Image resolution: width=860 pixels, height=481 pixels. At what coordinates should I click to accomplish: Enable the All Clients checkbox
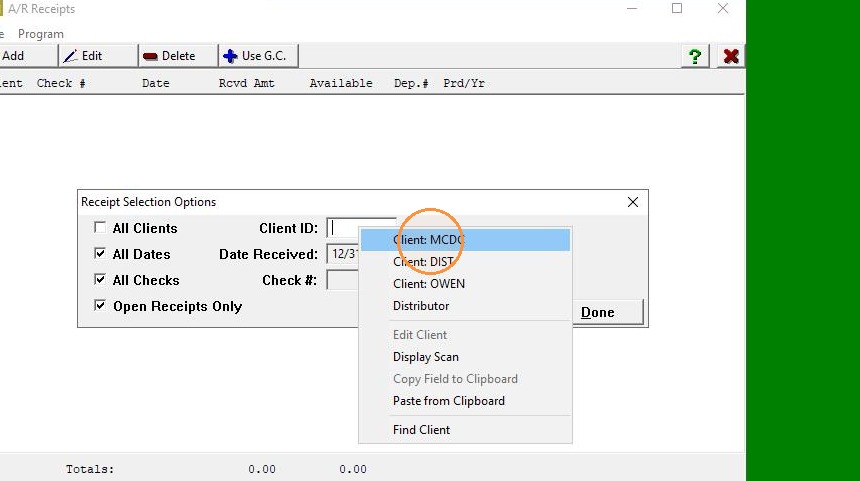[x=100, y=228]
